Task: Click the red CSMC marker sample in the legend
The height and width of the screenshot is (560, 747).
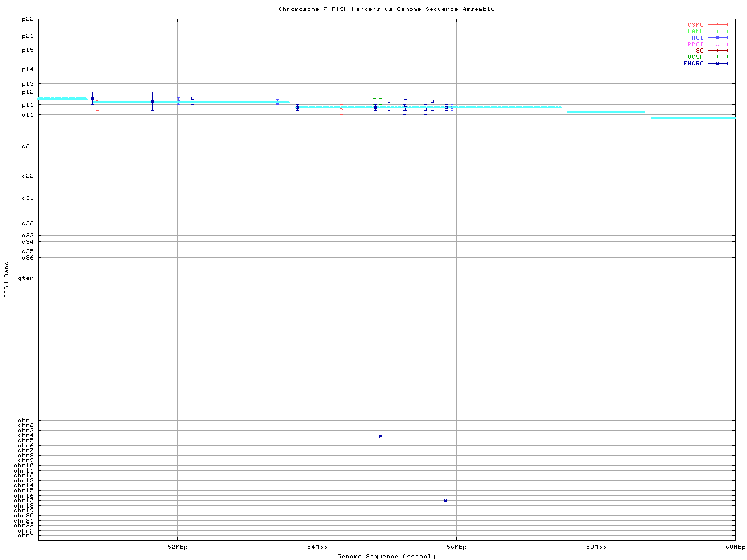Action: (x=717, y=25)
